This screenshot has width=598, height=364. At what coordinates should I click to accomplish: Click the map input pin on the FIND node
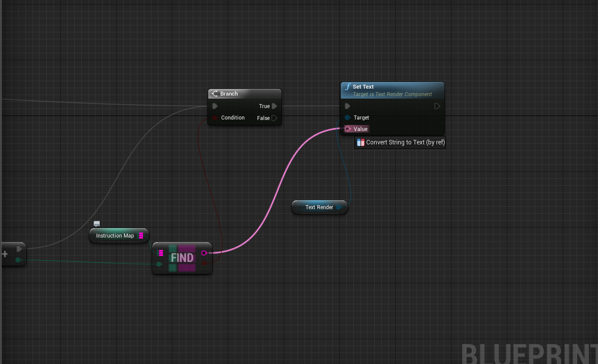pyautogui.click(x=159, y=253)
